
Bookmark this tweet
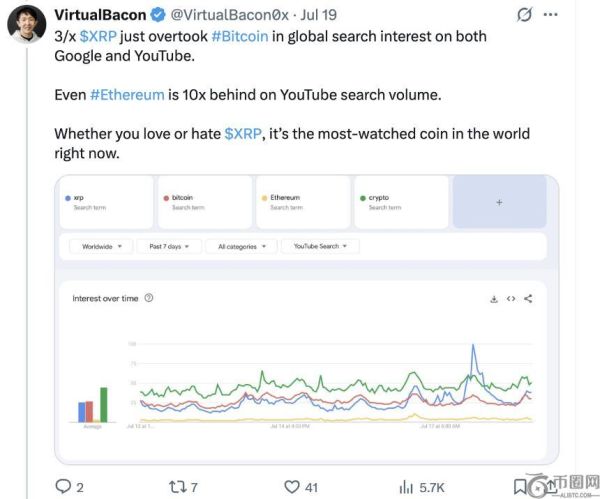click(x=521, y=487)
